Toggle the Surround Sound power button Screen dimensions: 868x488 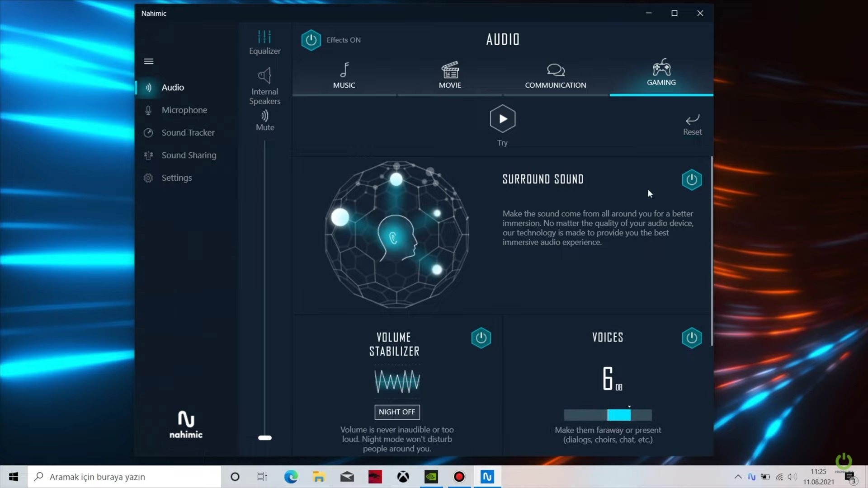coord(691,180)
